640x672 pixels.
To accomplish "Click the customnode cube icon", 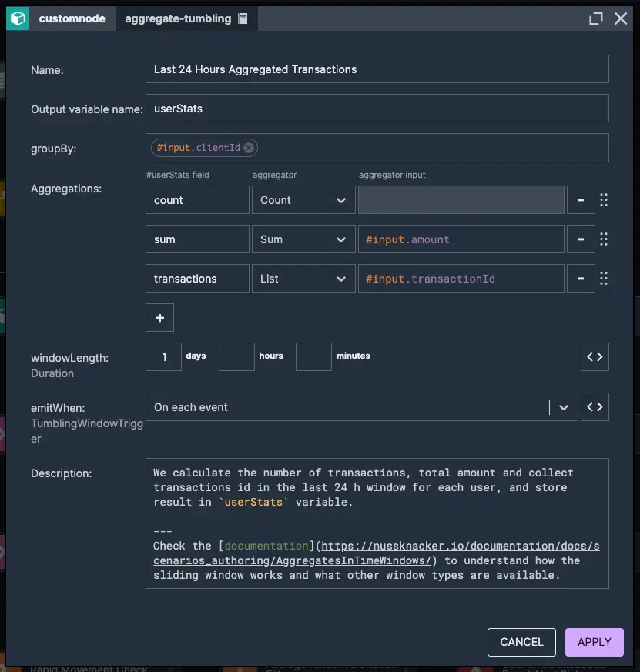I will pos(18,18).
